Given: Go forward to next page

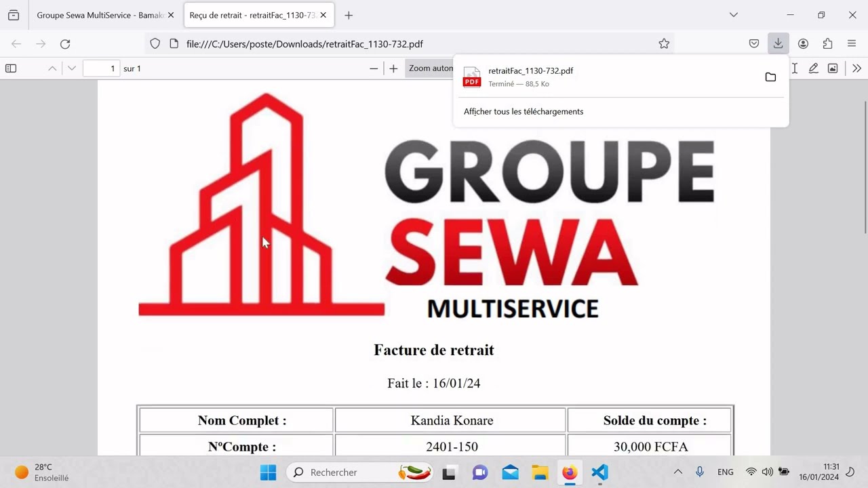Looking at the screenshot, I should tap(41, 43).
